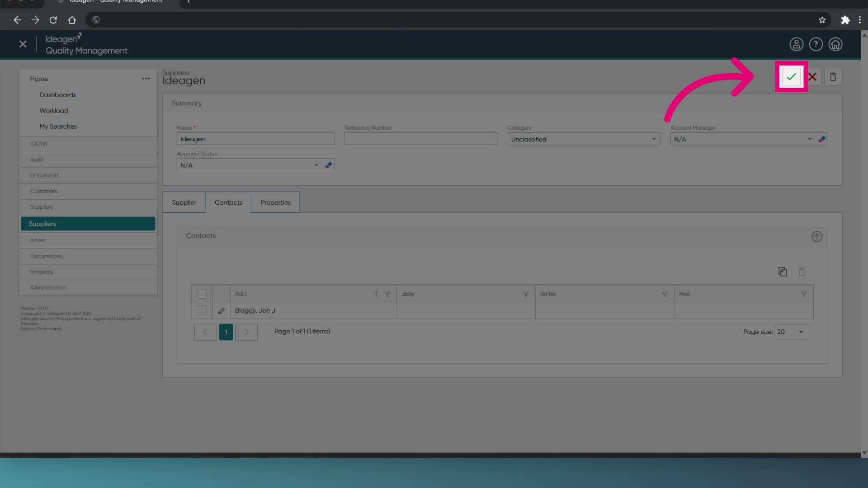Open My Searches from the sidebar
Viewport: 868px width, 488px height.
coord(58,127)
